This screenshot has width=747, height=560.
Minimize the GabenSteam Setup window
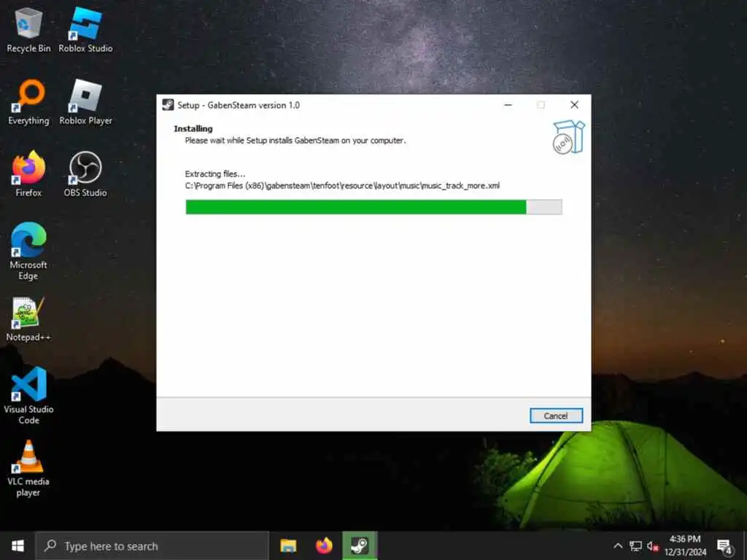click(x=508, y=105)
